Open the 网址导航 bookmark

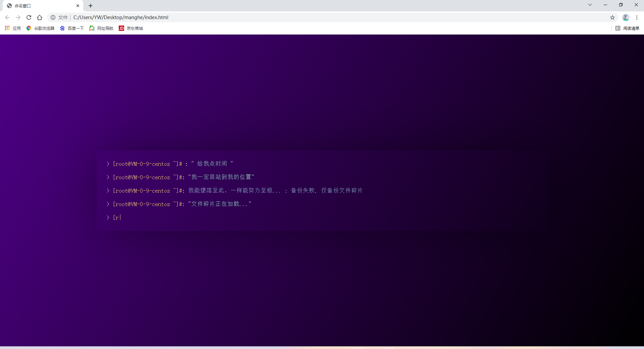pyautogui.click(x=102, y=28)
